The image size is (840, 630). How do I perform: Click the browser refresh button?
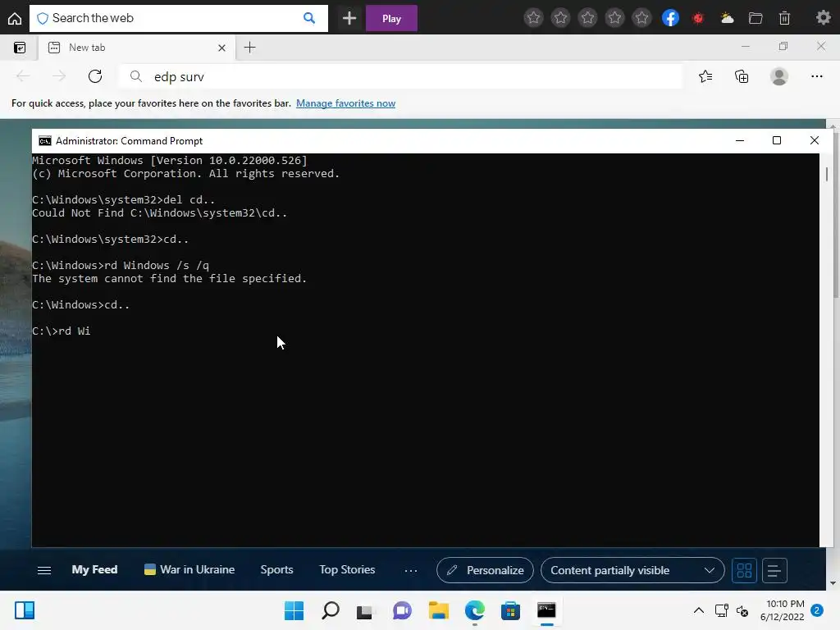(95, 76)
